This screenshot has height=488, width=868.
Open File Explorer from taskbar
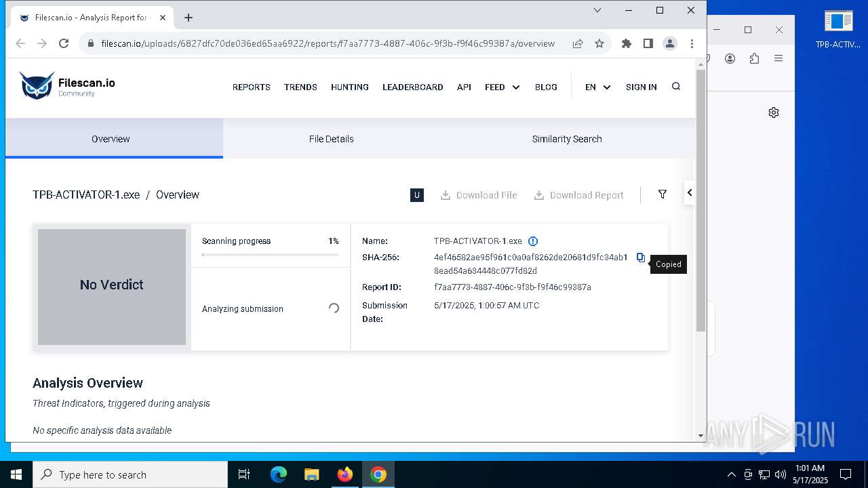pos(311,474)
